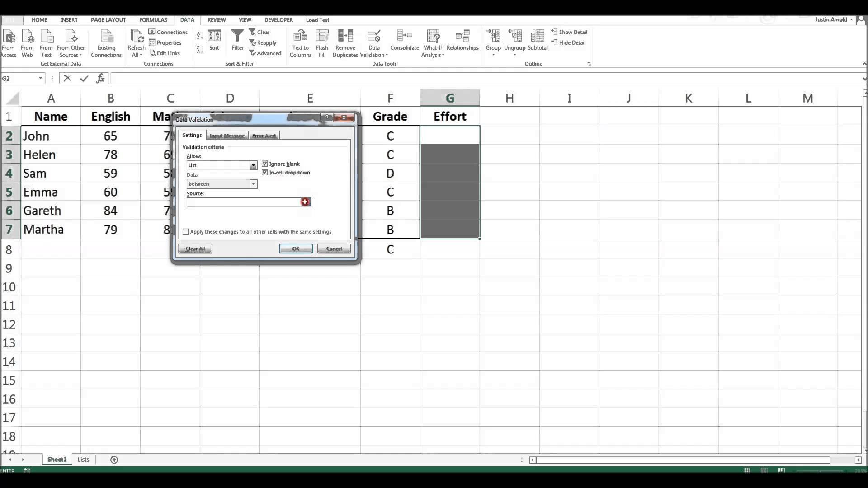Enable Apply these changes to all other cells
868x488 pixels.
coord(186,231)
